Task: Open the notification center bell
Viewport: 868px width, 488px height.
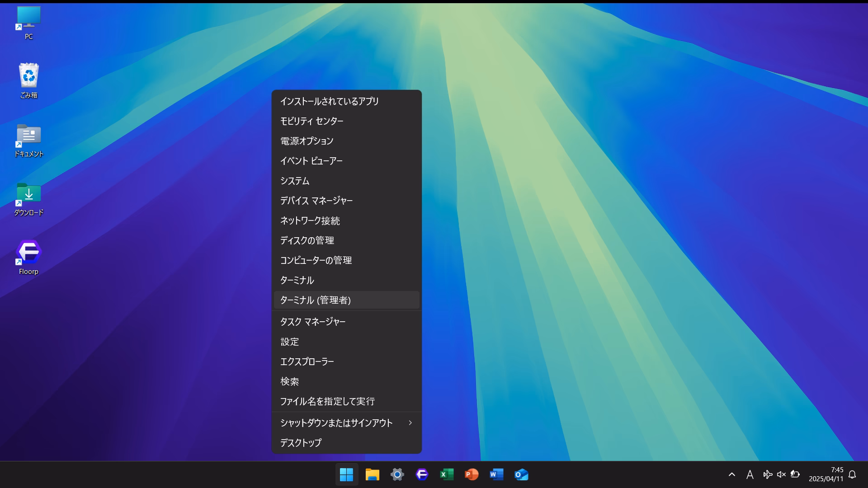Action: (x=852, y=474)
